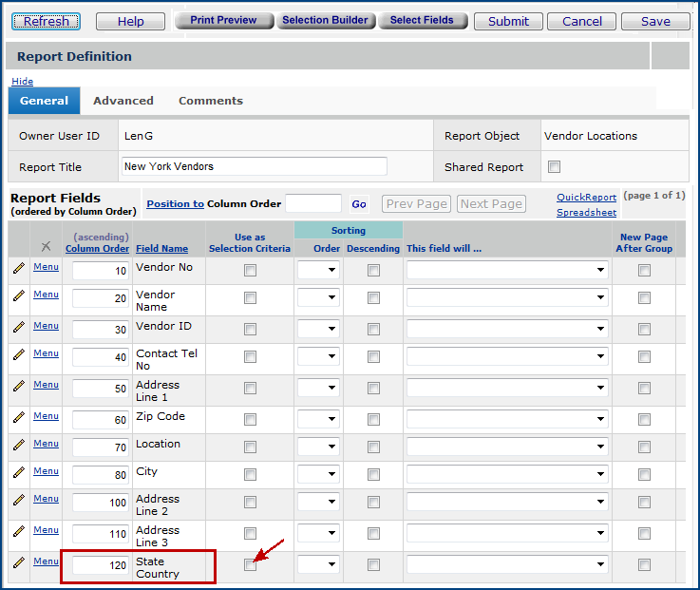Click the pencil icon next to Location row
Screen dimensions: 700x590
coord(18,446)
